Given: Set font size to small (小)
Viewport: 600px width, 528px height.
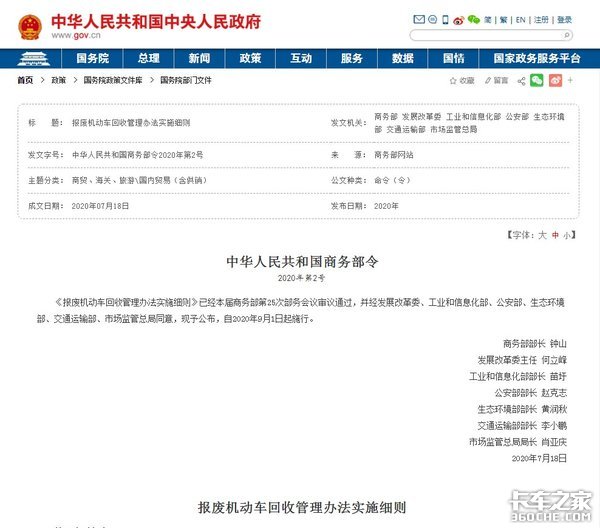Looking at the screenshot, I should click(566, 234).
